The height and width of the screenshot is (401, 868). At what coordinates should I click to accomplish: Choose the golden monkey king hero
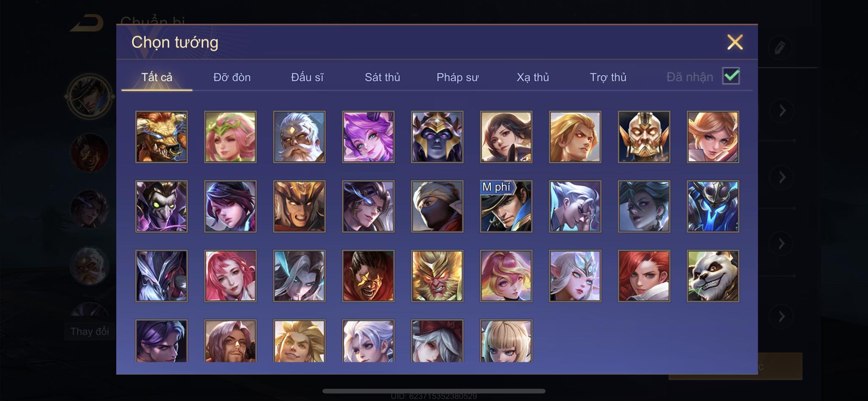point(437,276)
